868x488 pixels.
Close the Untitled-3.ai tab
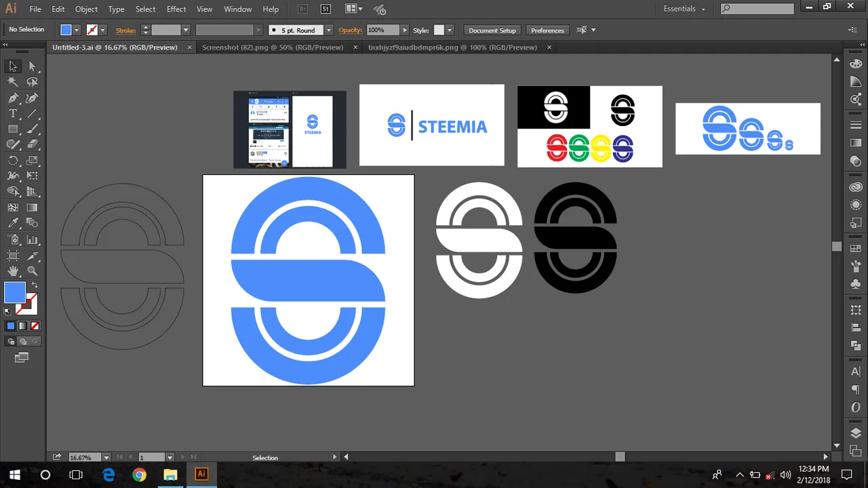(x=189, y=47)
